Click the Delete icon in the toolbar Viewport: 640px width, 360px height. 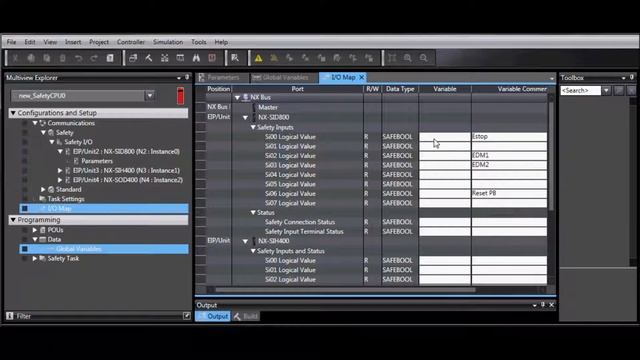pos(62,58)
